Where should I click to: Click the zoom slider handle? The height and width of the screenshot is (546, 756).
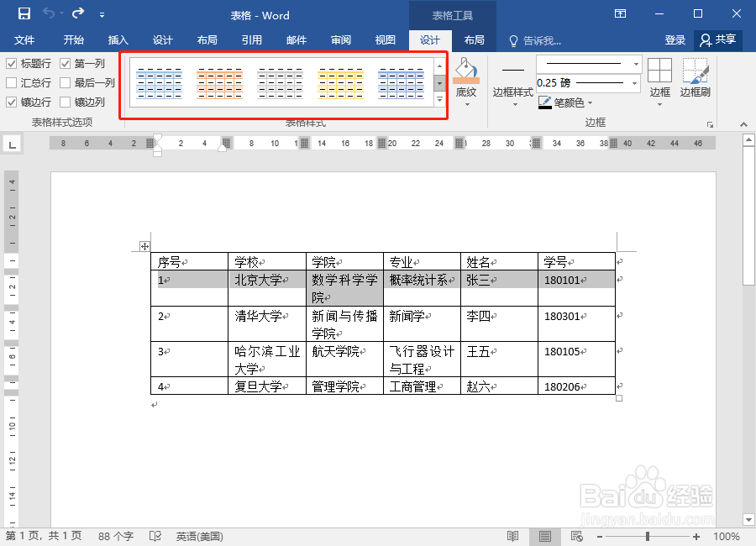648,537
